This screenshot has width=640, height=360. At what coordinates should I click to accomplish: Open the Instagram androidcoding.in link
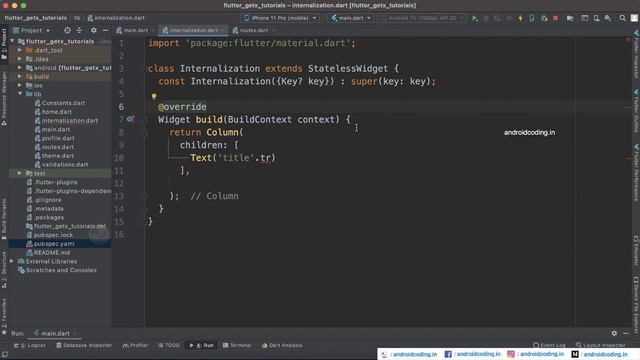click(x=536, y=354)
